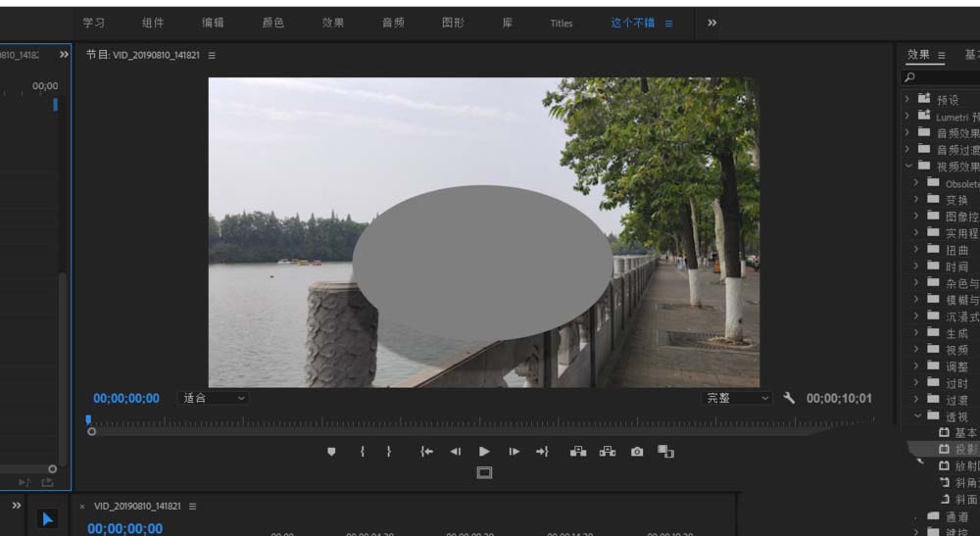
Task: Show overflow workspaces with double-arrow
Action: (x=711, y=24)
